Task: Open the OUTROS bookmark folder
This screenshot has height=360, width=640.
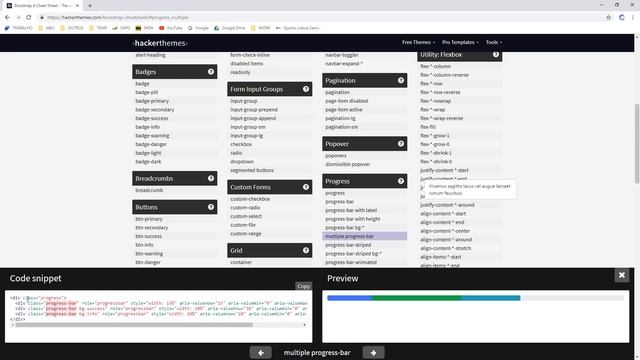Action: point(72,28)
